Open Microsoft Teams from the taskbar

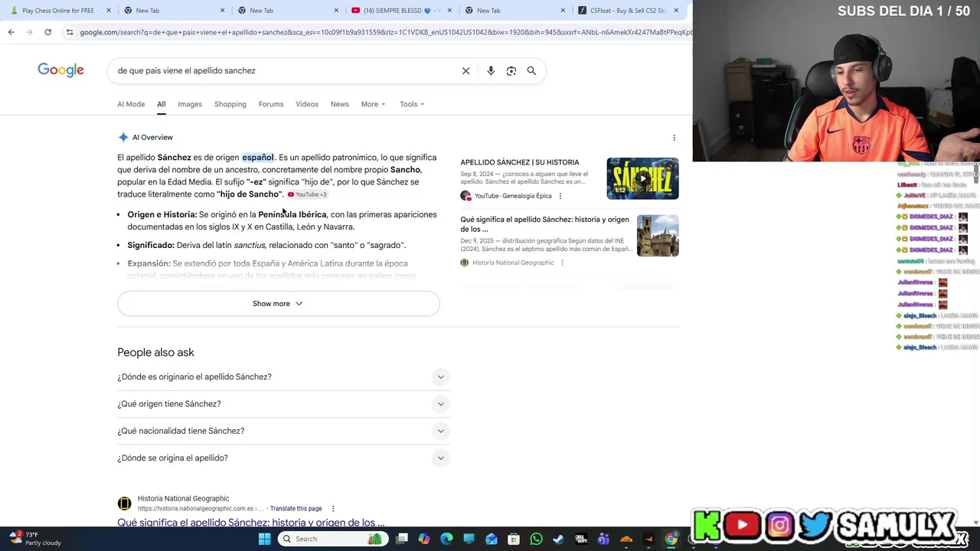[603, 539]
